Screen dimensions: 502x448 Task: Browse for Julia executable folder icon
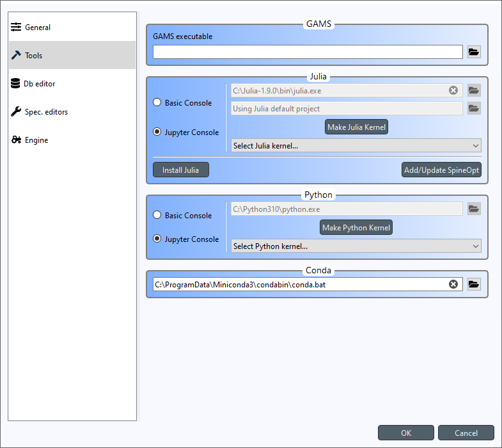coord(474,90)
